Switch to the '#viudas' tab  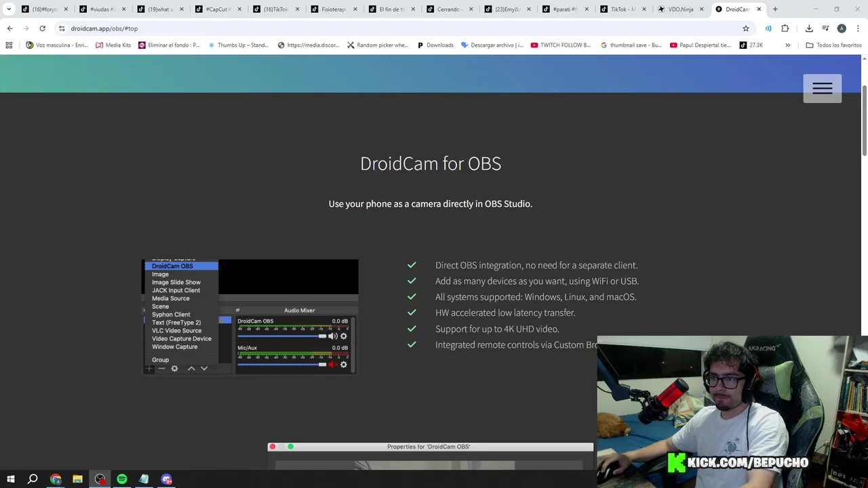(x=102, y=9)
